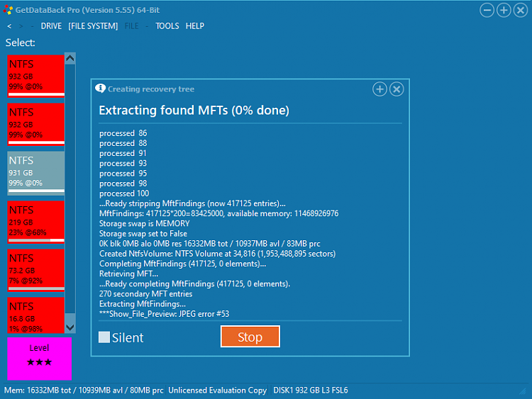The image size is (532, 399).
Task: Open the TOOLS menu
Action: pos(167,26)
